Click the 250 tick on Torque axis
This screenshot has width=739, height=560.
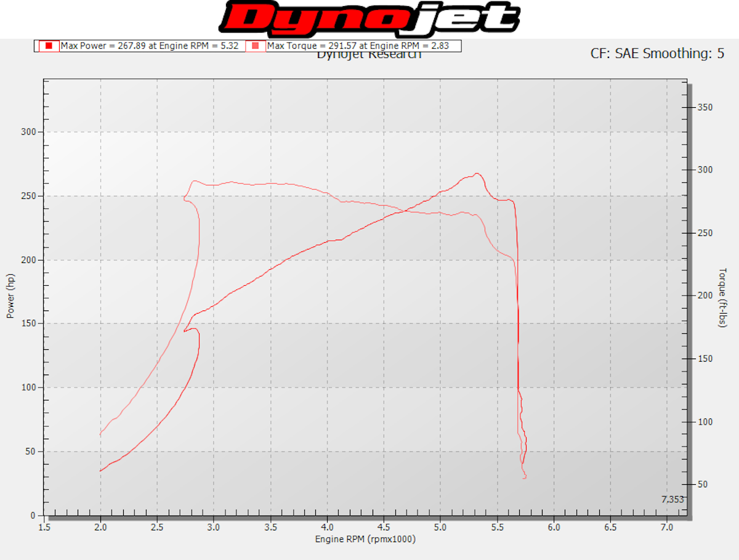point(705,233)
